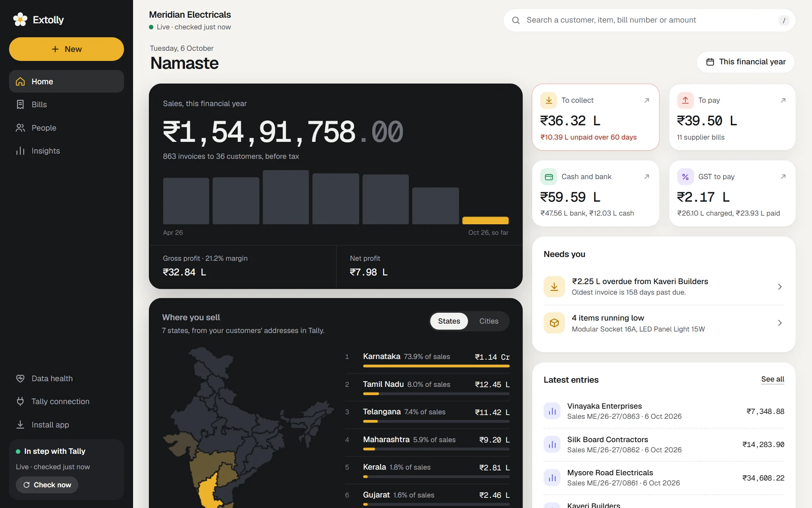Click the Extolly flower logo icon
Viewport: 812px width, 508px height.
[20, 20]
